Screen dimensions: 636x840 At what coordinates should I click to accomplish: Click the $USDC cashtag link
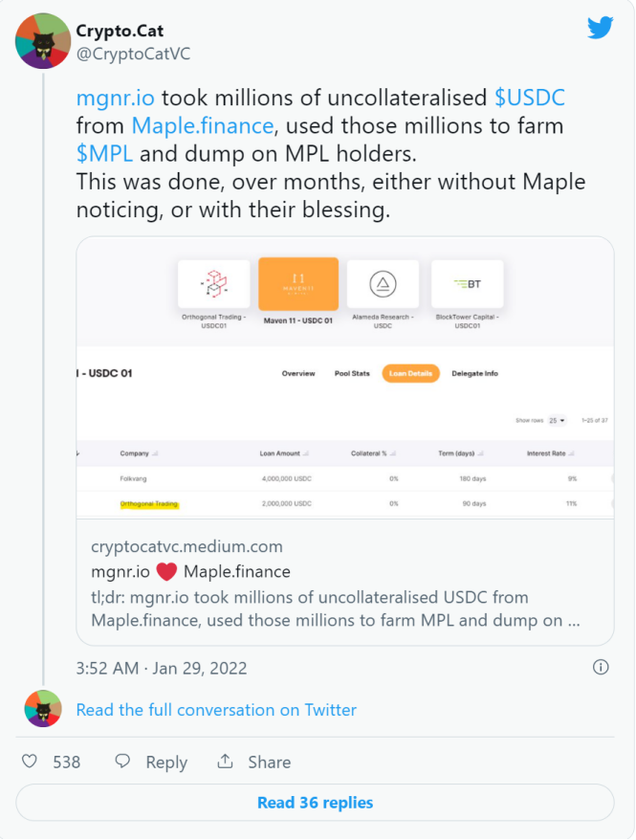pyautogui.click(x=530, y=98)
